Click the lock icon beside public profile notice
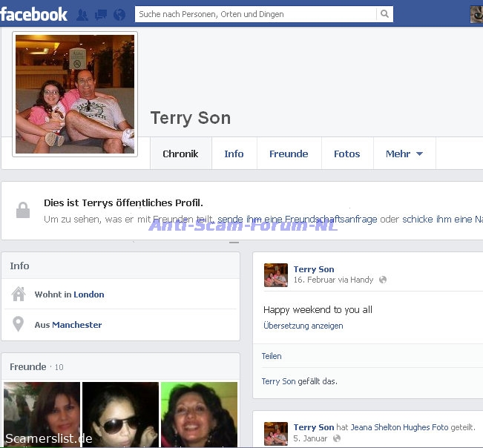The width and height of the screenshot is (483, 448). coord(23,211)
